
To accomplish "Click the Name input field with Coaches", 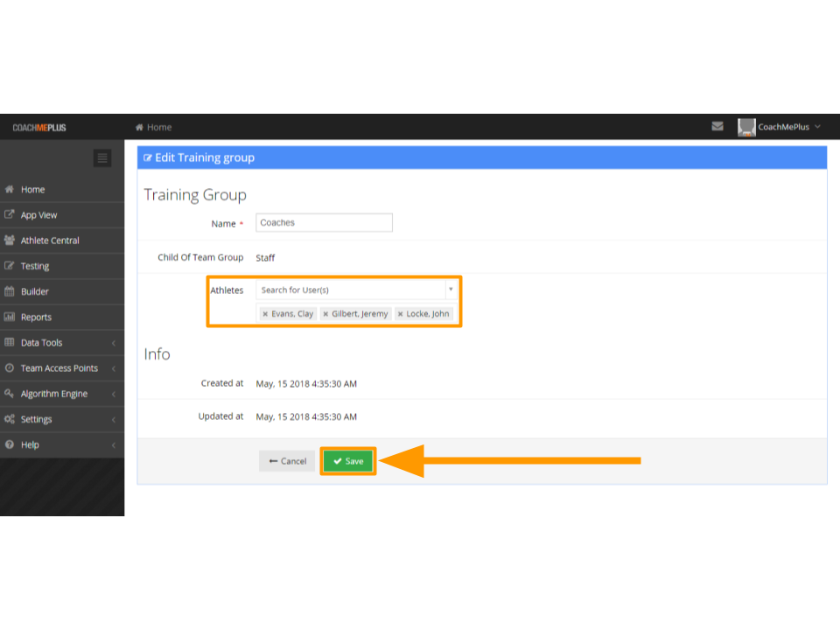I will [324, 223].
